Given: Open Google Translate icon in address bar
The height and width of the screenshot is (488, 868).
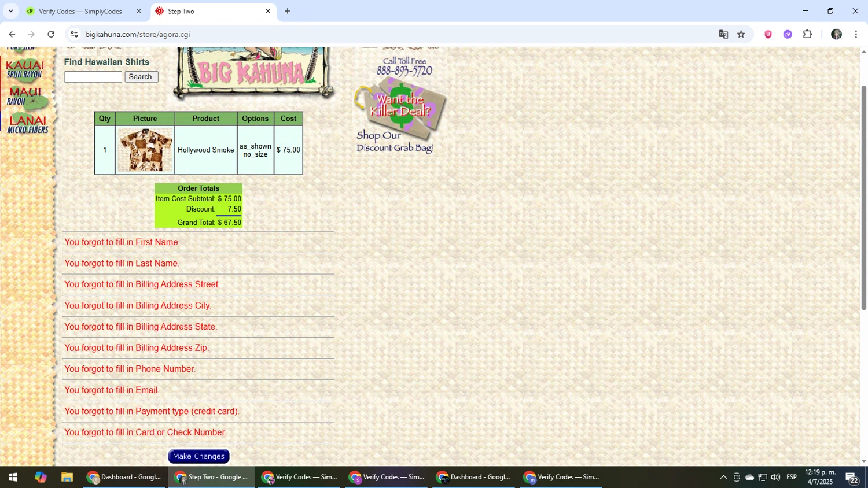Looking at the screenshot, I should (723, 34).
